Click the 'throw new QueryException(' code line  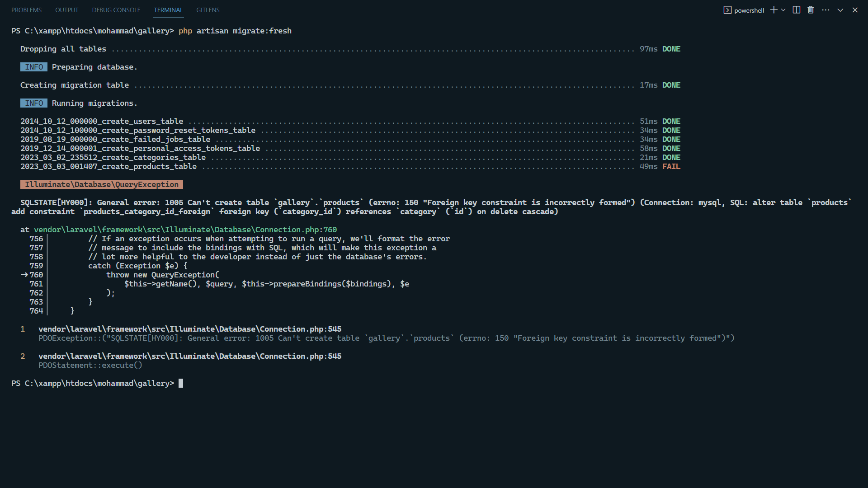click(x=163, y=275)
